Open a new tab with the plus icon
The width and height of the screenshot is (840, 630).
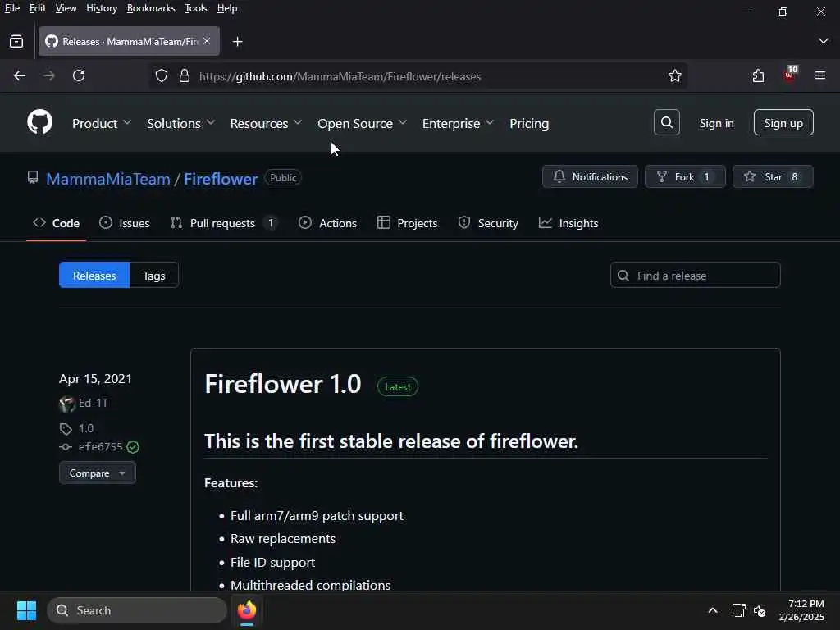pyautogui.click(x=237, y=41)
